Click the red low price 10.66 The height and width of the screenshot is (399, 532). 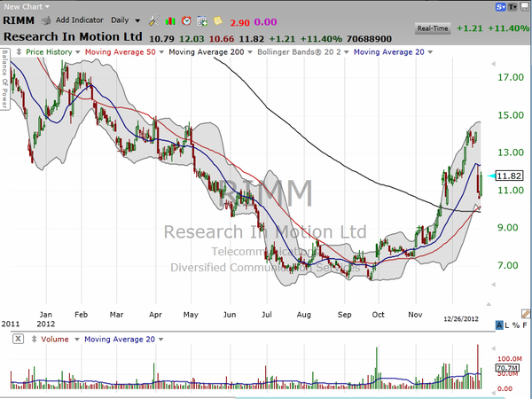coord(221,39)
